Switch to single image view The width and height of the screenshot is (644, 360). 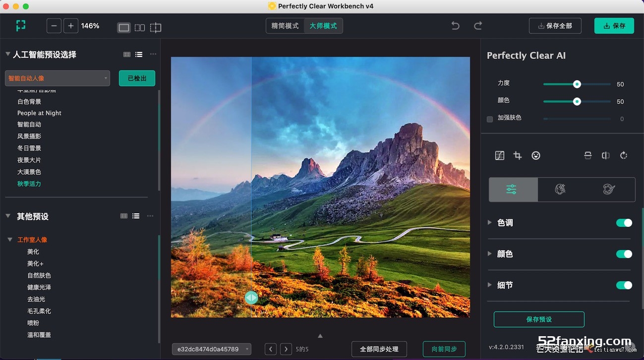[124, 28]
